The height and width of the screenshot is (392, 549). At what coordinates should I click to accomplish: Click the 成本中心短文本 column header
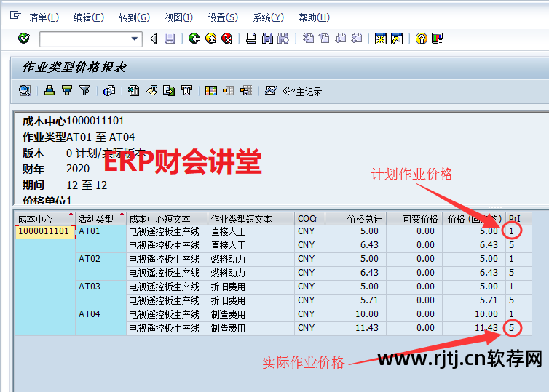click(167, 219)
